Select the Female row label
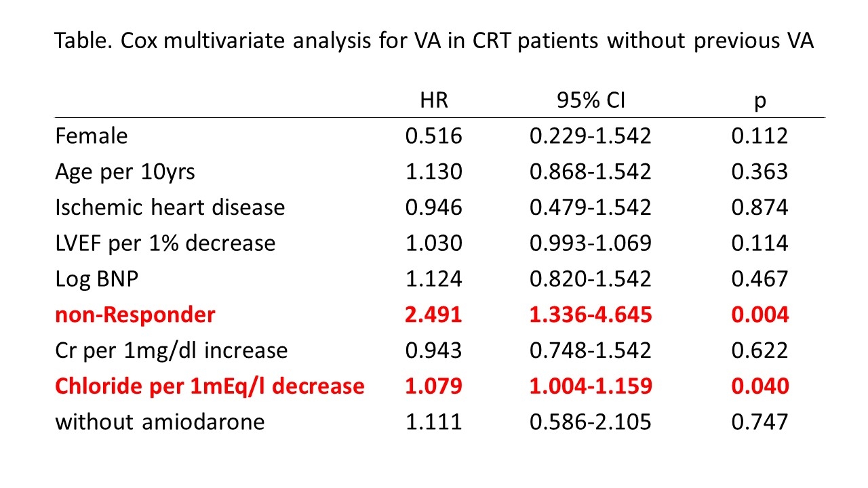The width and height of the screenshot is (868, 488). tap(91, 136)
